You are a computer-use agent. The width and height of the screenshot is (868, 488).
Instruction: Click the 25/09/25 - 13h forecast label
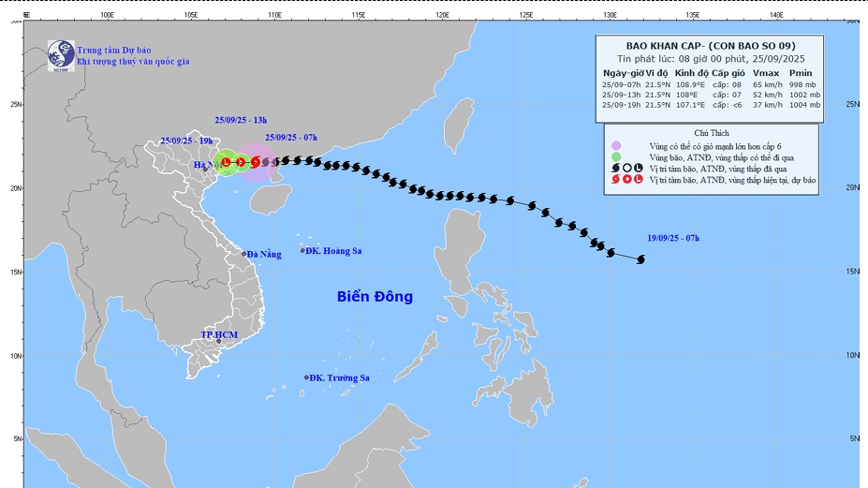(x=241, y=120)
